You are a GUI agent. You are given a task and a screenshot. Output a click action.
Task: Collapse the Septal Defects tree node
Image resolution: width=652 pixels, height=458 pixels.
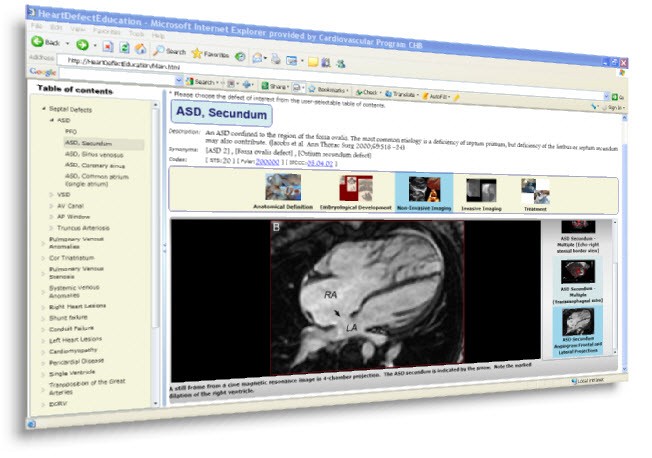tap(43, 109)
